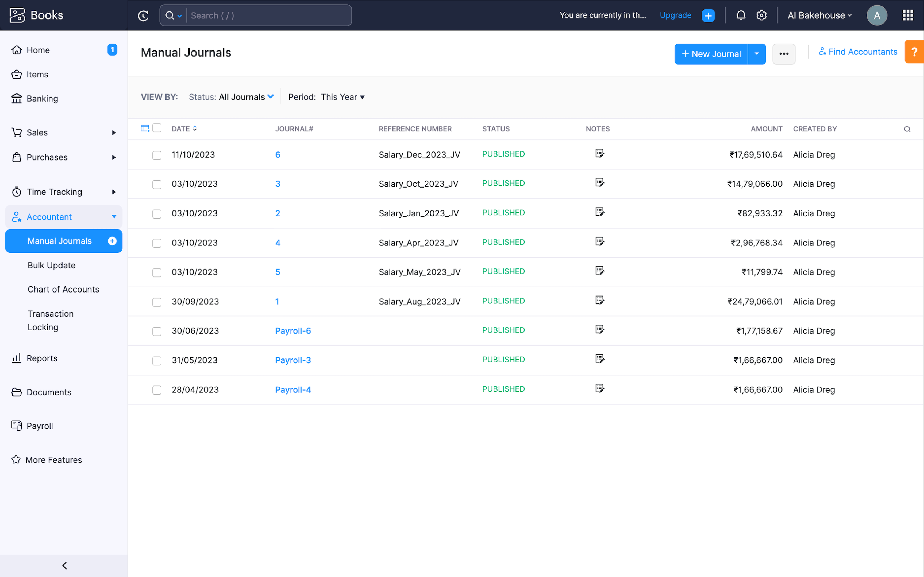Tick the checkbox for Salary_Oct_2023_JV
The height and width of the screenshot is (577, 924).
click(157, 184)
